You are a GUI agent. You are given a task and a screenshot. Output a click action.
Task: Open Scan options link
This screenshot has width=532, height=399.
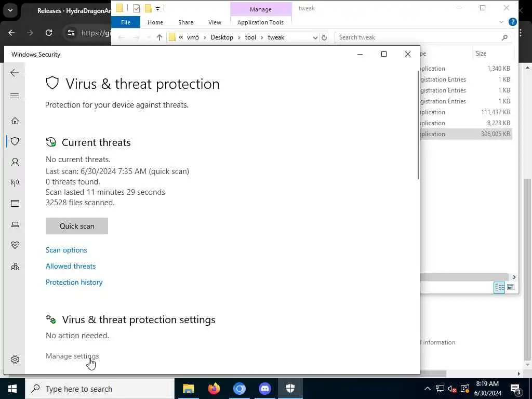pyautogui.click(x=66, y=250)
